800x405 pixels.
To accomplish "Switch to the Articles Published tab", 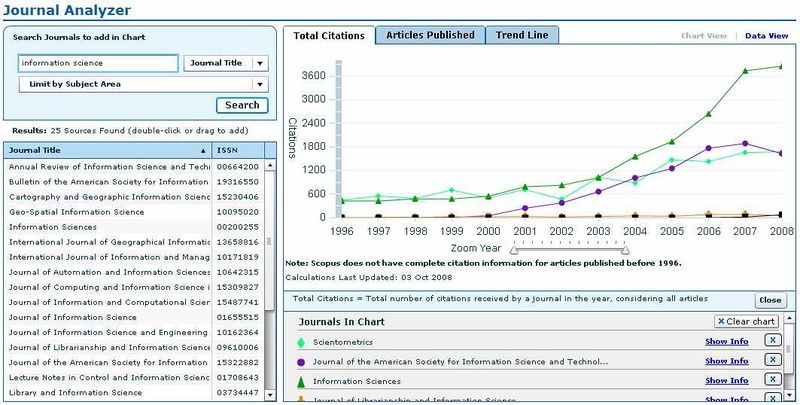I will point(430,35).
